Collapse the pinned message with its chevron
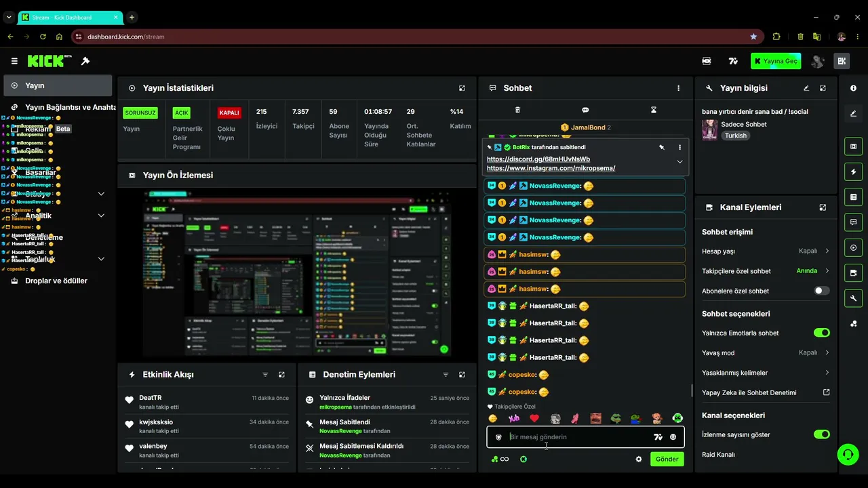This screenshot has height=488, width=868. tap(679, 162)
